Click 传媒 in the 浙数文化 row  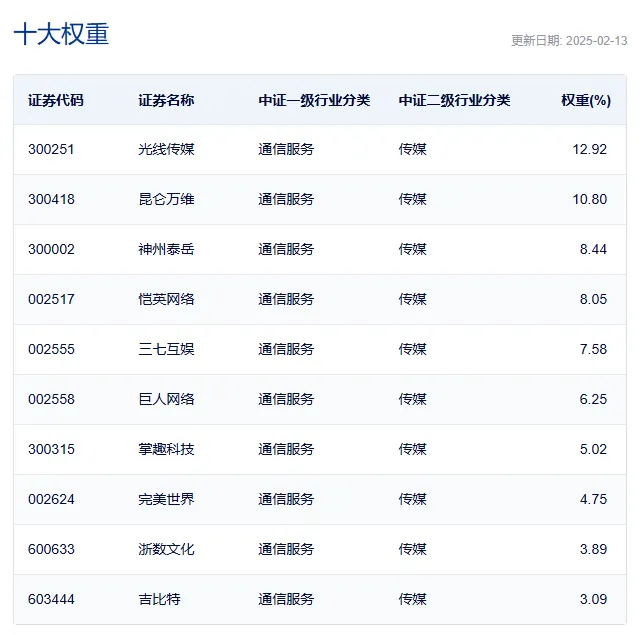click(413, 550)
